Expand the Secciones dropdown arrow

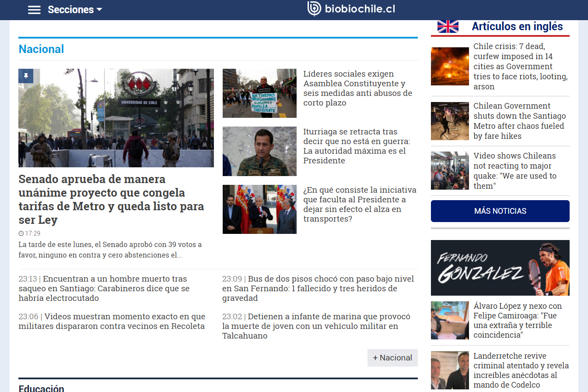click(x=99, y=10)
